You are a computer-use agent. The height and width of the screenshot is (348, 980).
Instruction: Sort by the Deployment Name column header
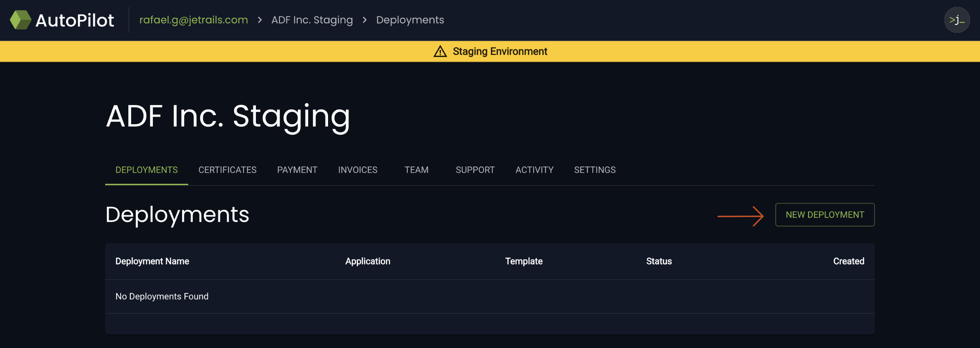(x=152, y=261)
